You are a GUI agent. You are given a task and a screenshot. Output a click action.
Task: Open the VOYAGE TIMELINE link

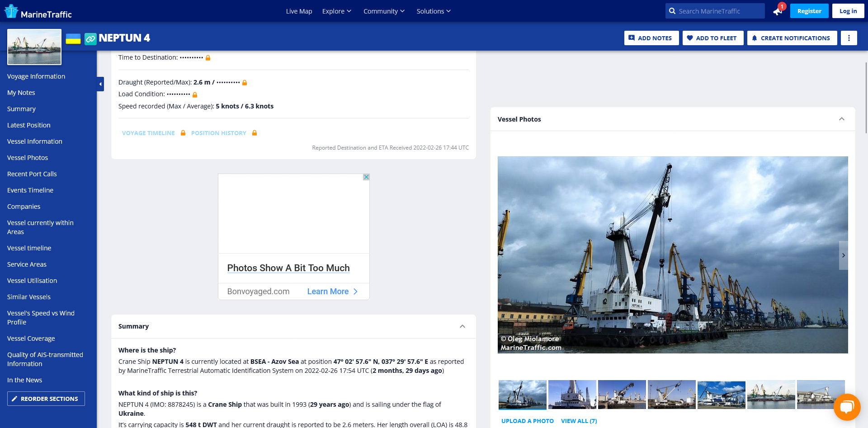point(148,133)
